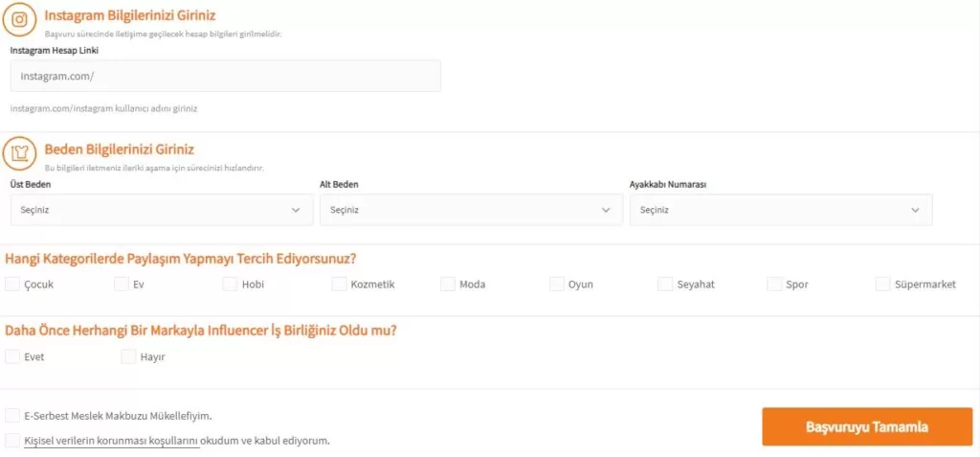Choose Hayır for previous brand collaboration

coord(129,357)
